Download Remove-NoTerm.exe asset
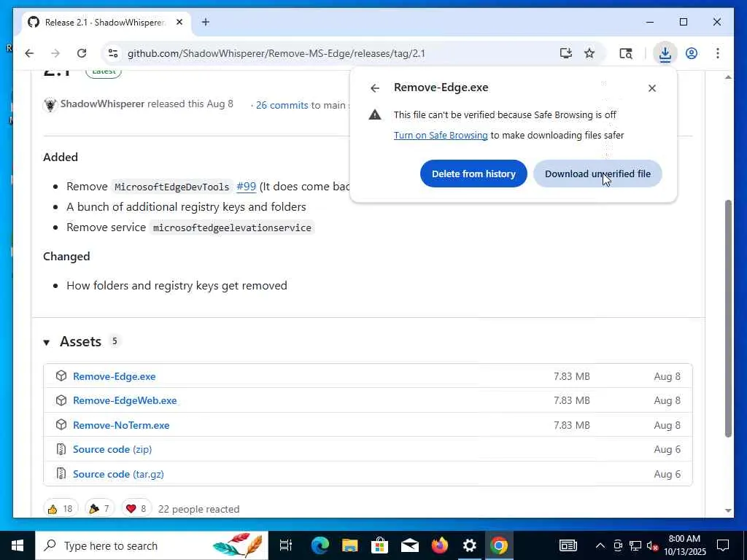This screenshot has width=747, height=560. (121, 425)
